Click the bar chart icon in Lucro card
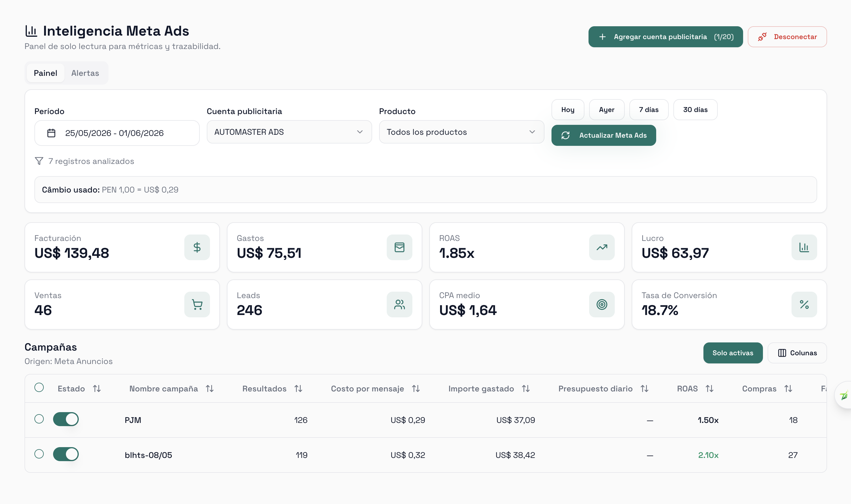851x504 pixels. 804,247
